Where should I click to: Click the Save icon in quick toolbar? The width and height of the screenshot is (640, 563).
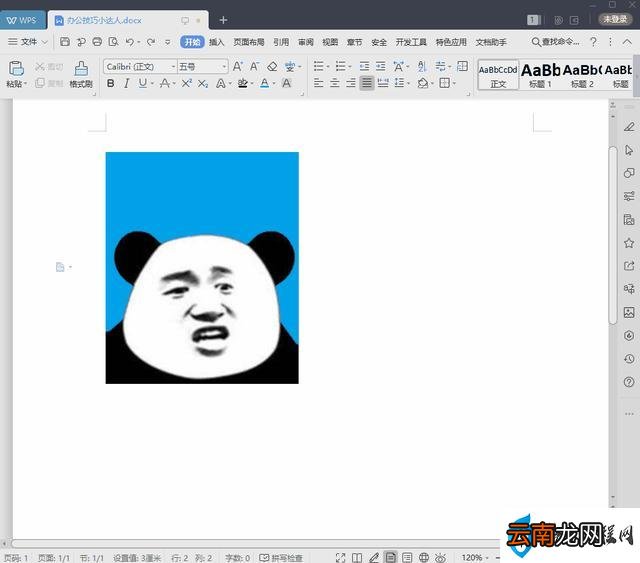point(64,42)
